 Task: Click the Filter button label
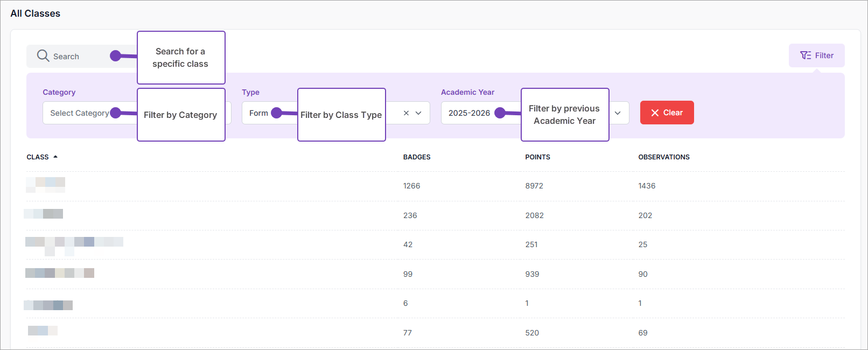click(824, 55)
